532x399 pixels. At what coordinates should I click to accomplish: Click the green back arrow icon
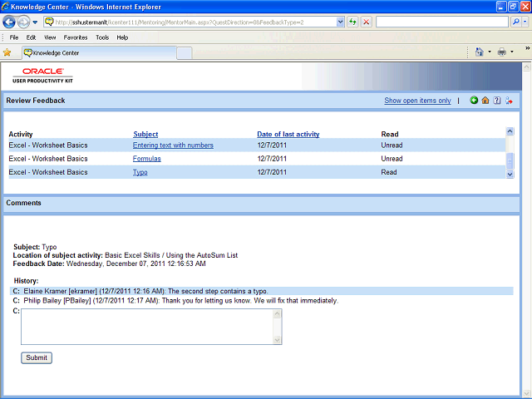coord(474,100)
